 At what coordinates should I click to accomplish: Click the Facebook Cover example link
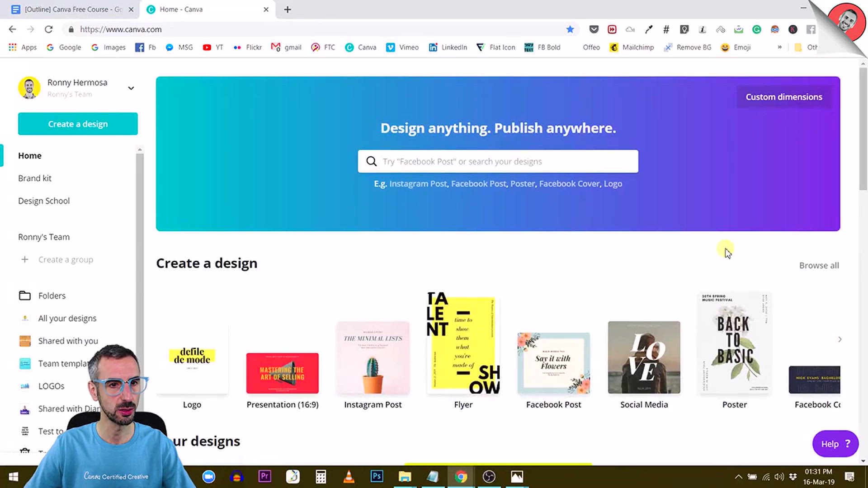(x=569, y=183)
